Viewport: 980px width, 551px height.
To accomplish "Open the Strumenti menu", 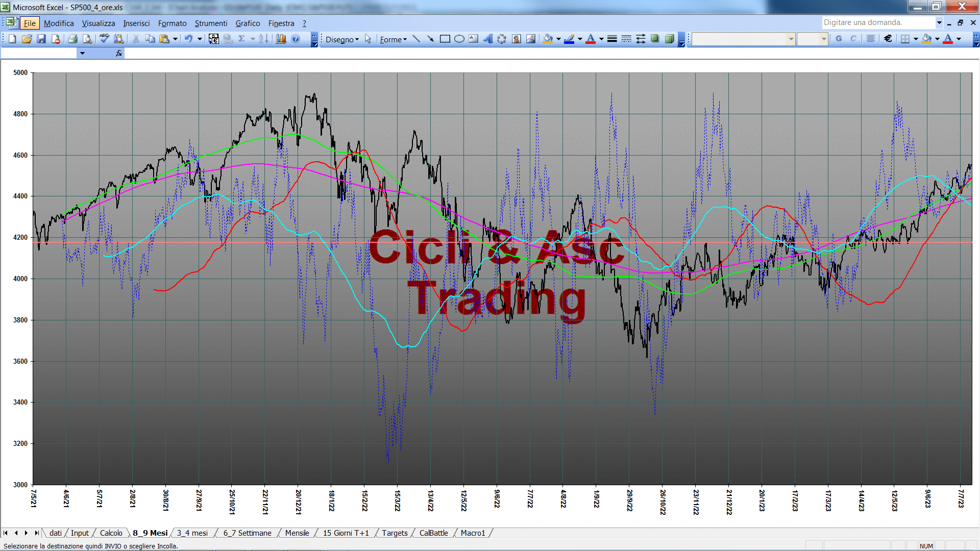I will [x=211, y=23].
